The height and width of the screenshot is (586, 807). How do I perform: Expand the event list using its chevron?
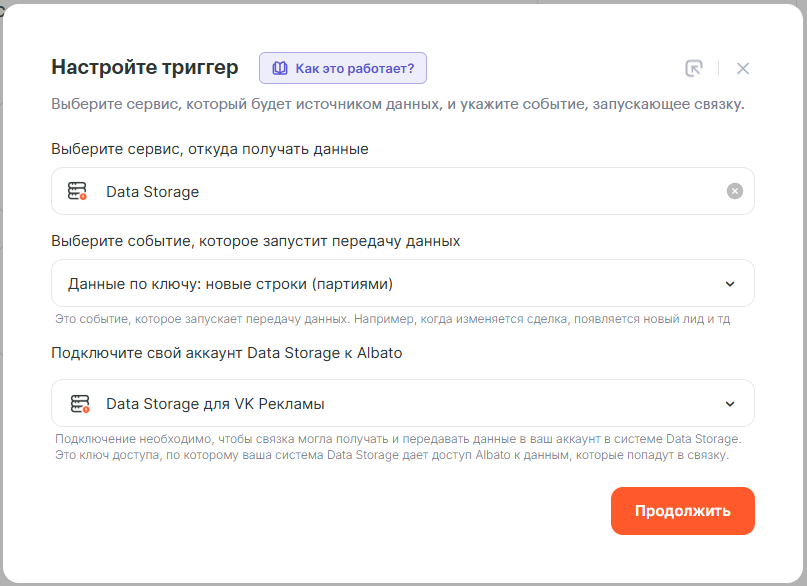(729, 284)
